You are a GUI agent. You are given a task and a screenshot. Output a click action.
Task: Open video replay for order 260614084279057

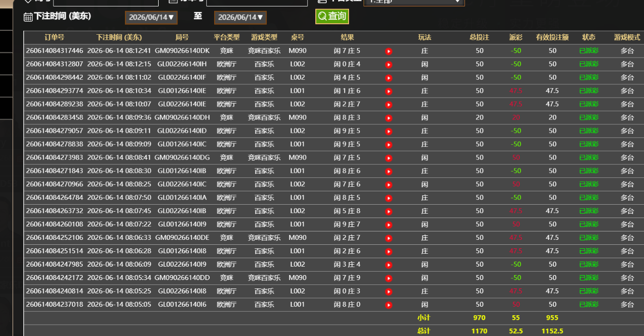point(389,131)
